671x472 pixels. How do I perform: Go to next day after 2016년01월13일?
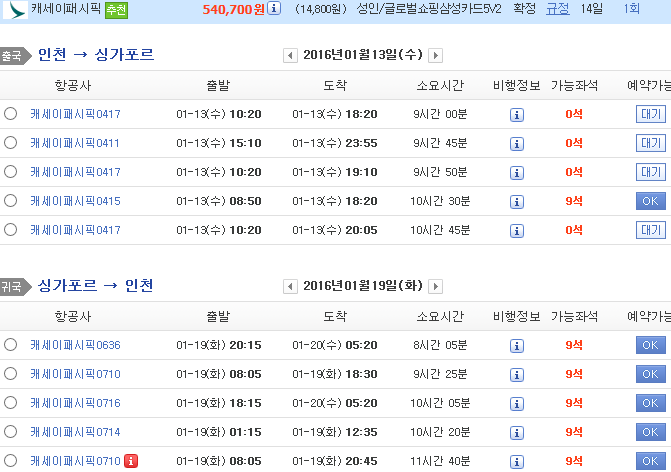(x=435, y=56)
